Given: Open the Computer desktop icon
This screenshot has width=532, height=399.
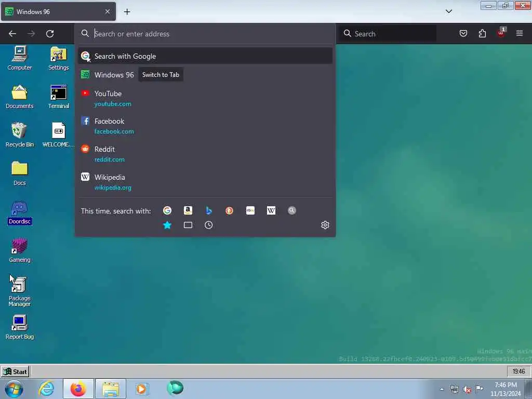Looking at the screenshot, I should [x=20, y=58].
